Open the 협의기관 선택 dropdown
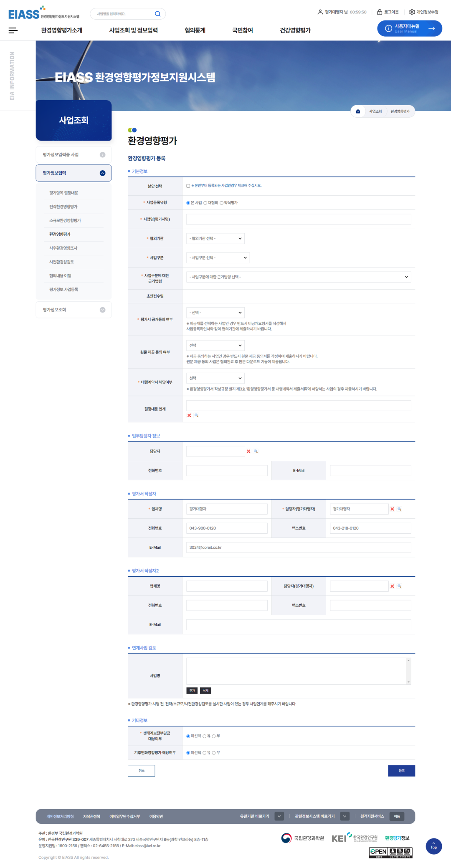This screenshot has height=868, width=451. pyautogui.click(x=215, y=239)
